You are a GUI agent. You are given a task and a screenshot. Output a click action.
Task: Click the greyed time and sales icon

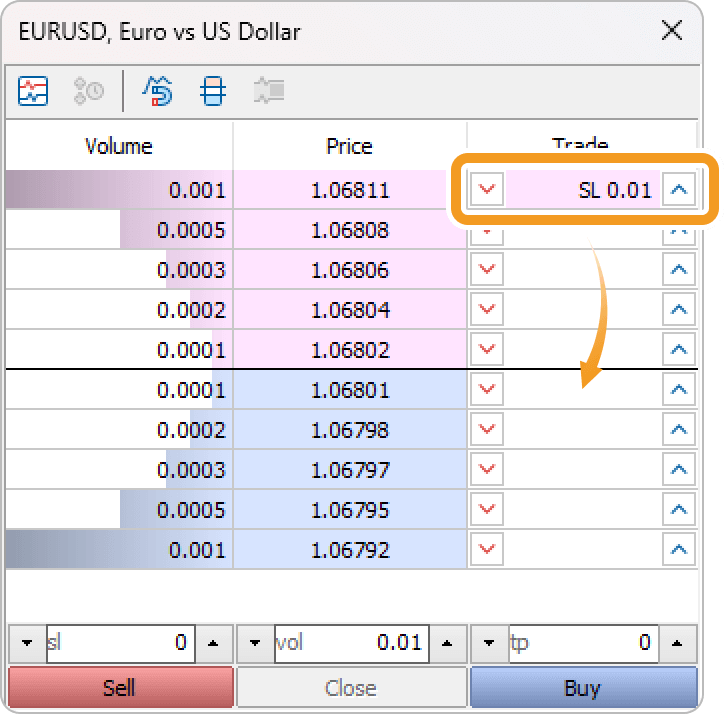(x=89, y=91)
